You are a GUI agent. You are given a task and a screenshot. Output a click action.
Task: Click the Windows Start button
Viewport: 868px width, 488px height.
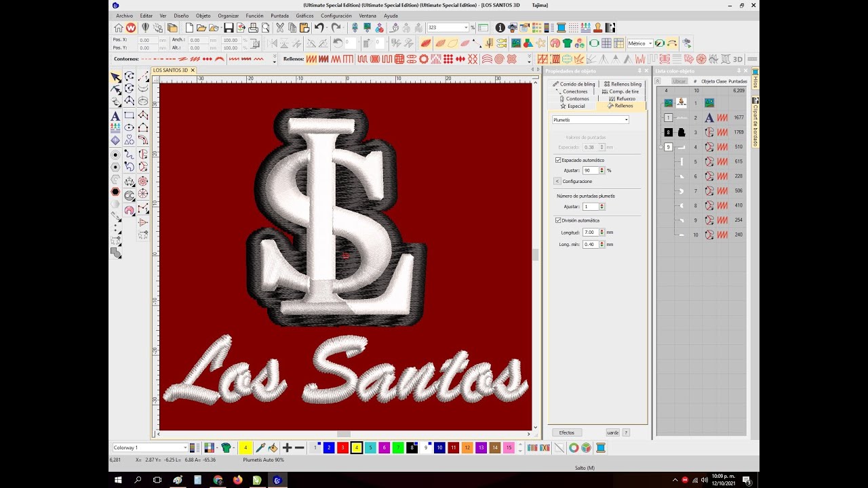119,480
